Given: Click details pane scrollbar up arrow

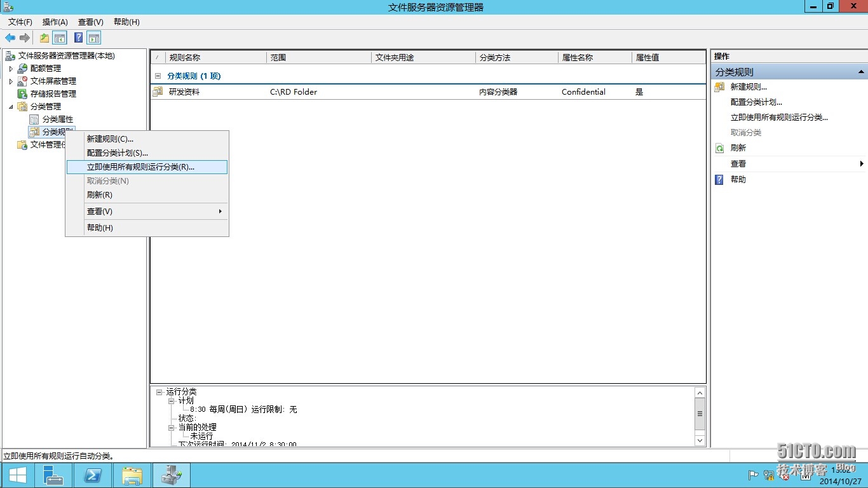Looking at the screenshot, I should click(700, 393).
